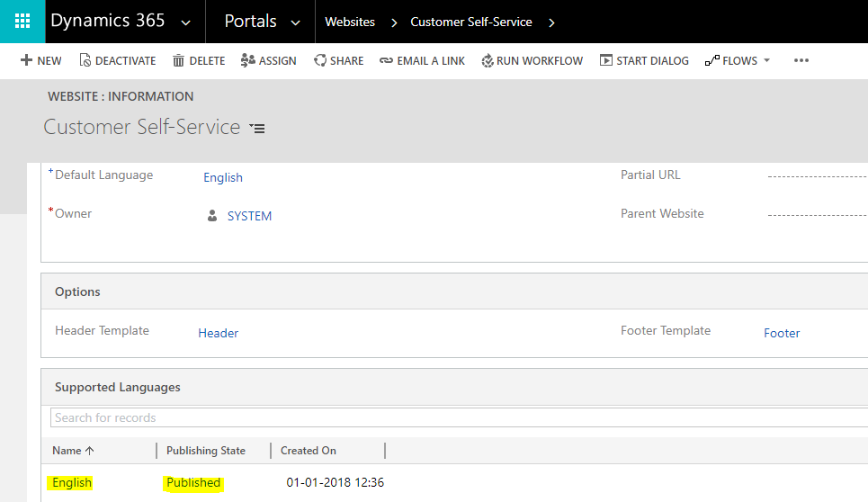Click the empty Parent Website field
The height and width of the screenshot is (502, 868).
[817, 215]
